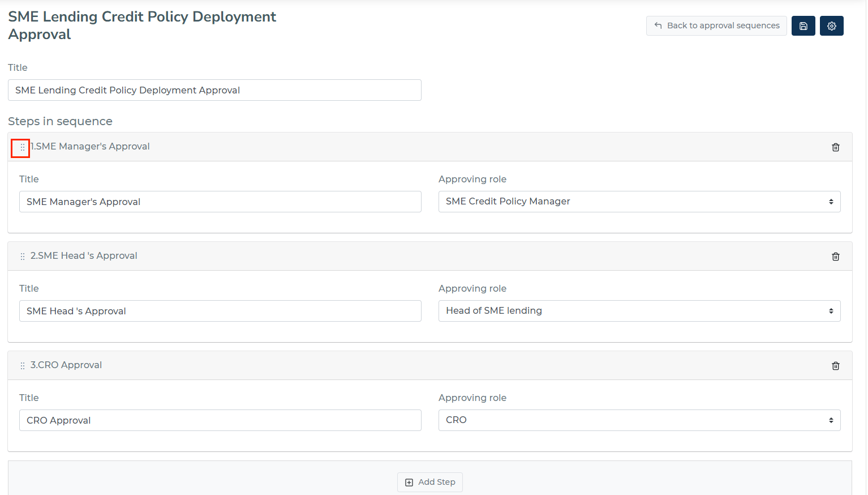The image size is (868, 495).
Task: Open approving role dropdown showing SME Credit Policy Manager
Action: (x=639, y=202)
